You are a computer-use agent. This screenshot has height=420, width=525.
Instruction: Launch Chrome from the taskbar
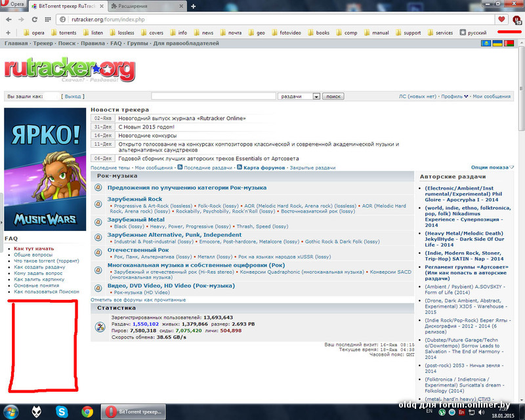tap(87, 411)
